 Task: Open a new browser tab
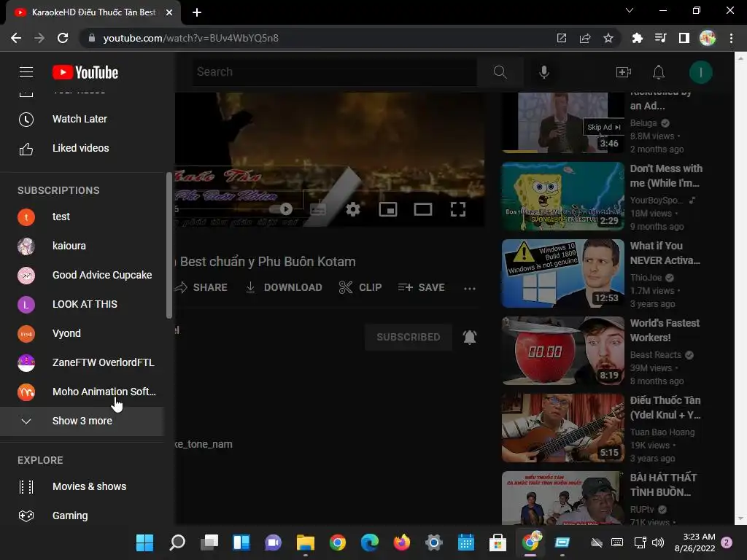tap(197, 12)
